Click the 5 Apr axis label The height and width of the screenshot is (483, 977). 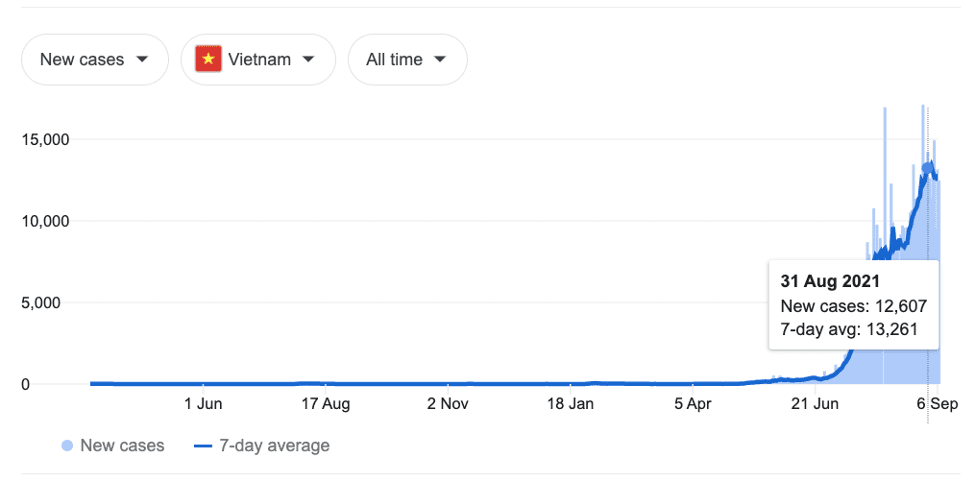point(693,404)
